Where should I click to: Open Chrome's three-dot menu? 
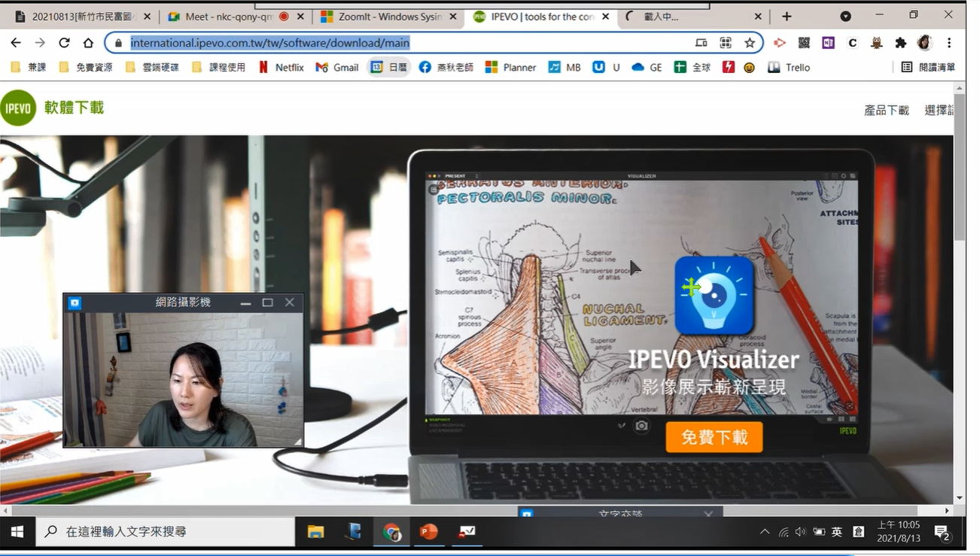click(949, 43)
